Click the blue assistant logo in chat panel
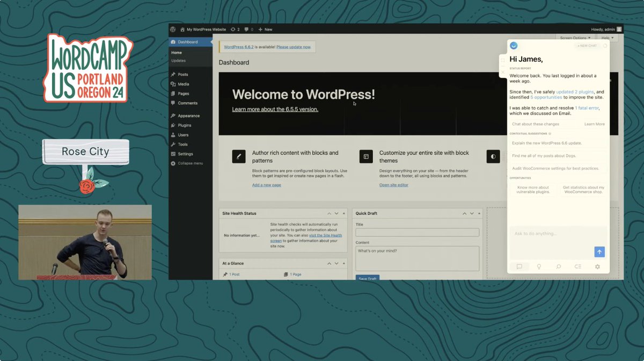 (514, 46)
